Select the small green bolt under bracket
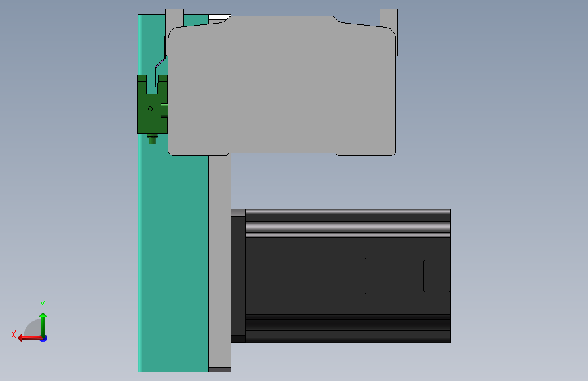The width and height of the screenshot is (588, 381). [x=152, y=139]
